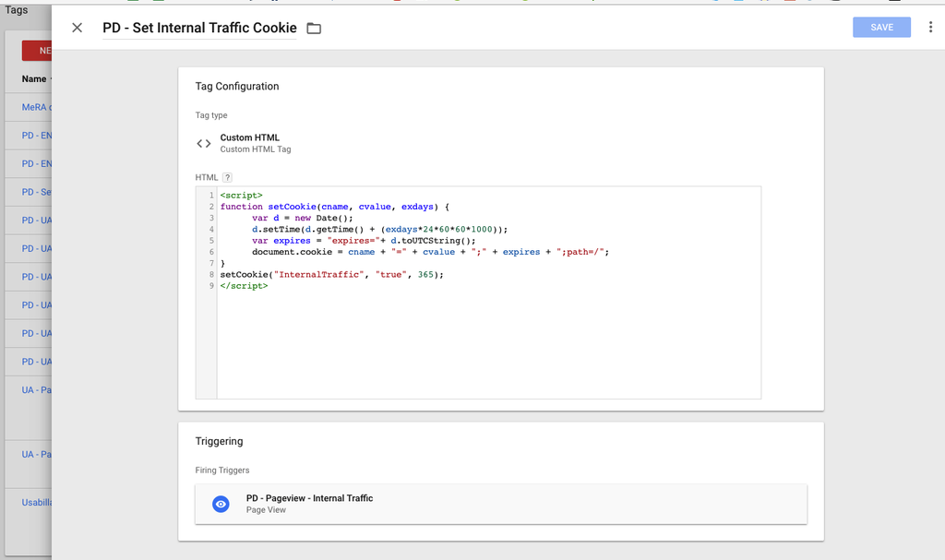Click the Tag type label
Screen dimensions: 945x560
pos(211,115)
